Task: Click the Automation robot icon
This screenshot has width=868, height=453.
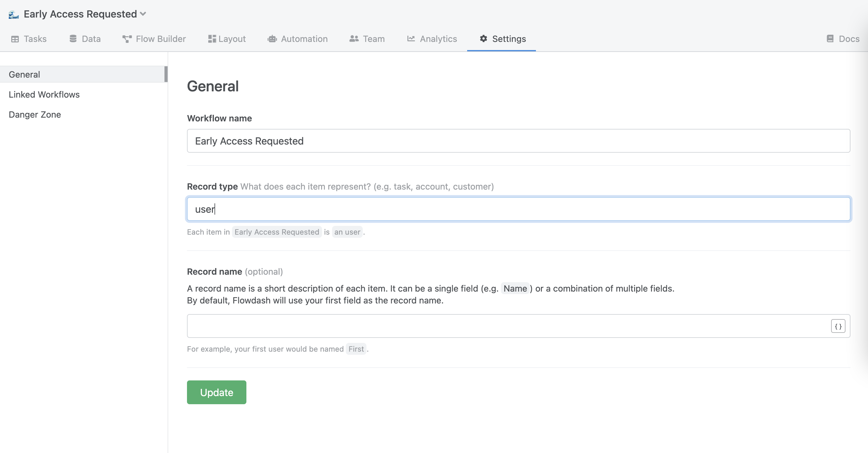Action: click(x=272, y=39)
